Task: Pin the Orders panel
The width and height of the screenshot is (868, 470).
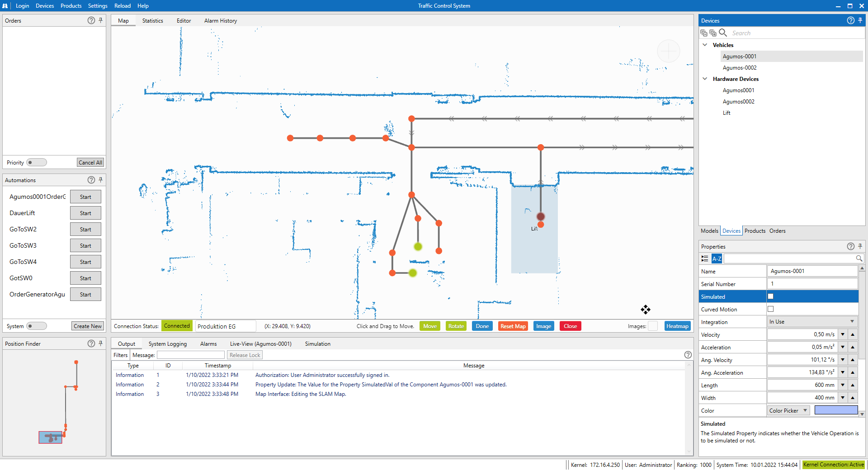Action: click(x=100, y=20)
